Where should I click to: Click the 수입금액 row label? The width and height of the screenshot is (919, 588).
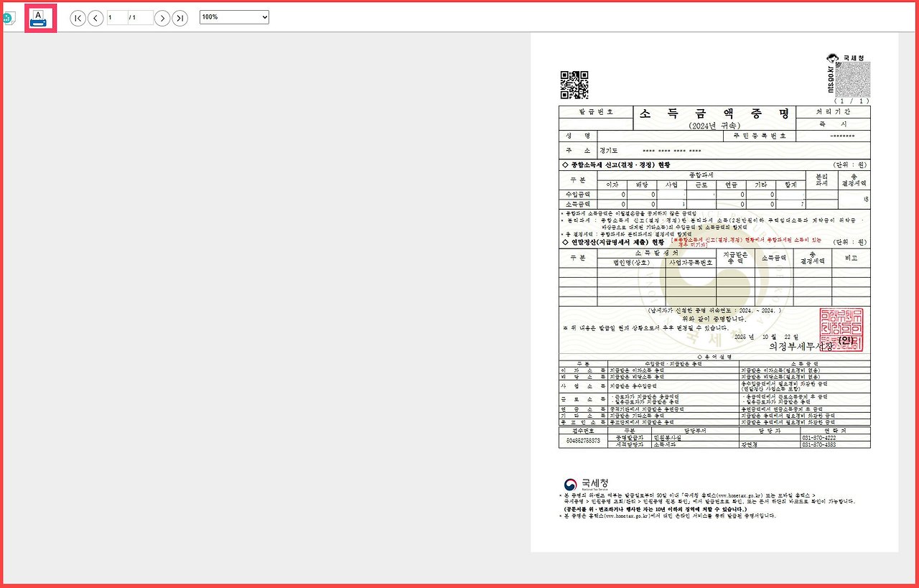point(578,195)
